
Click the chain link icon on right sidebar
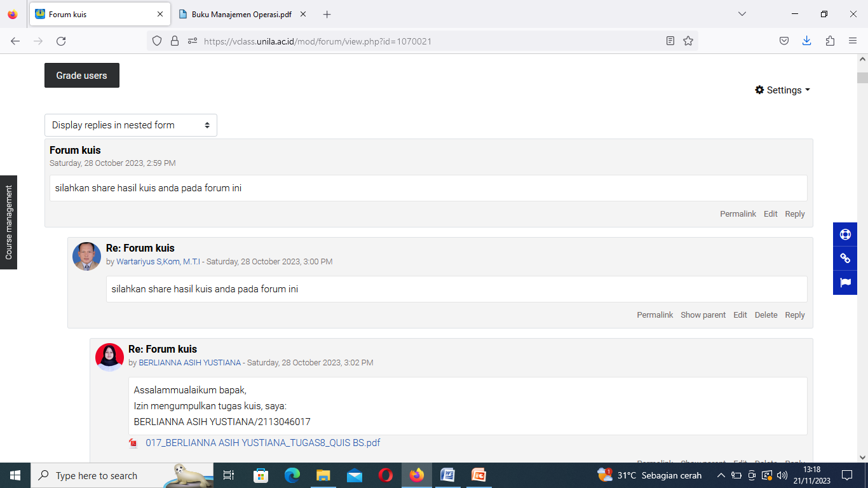(844, 259)
